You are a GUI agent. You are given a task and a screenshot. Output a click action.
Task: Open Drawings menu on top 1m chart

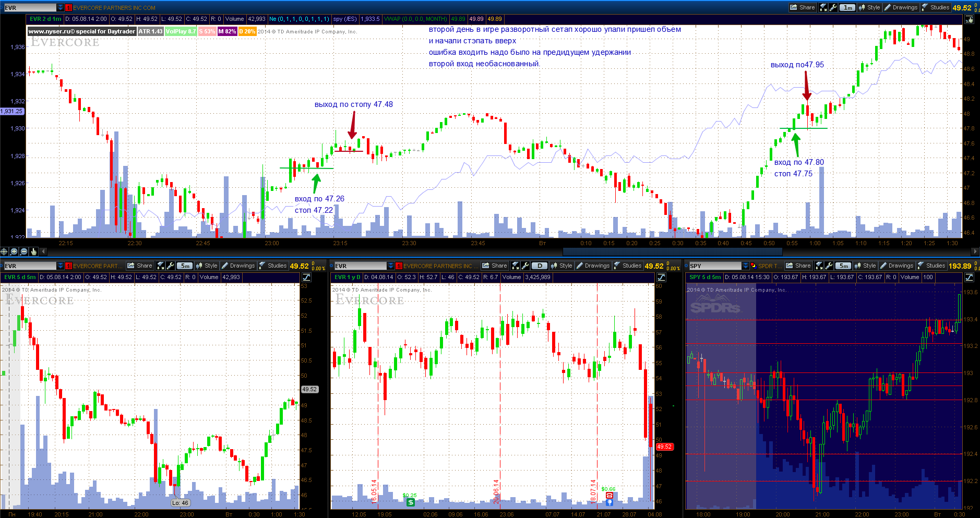point(901,7)
